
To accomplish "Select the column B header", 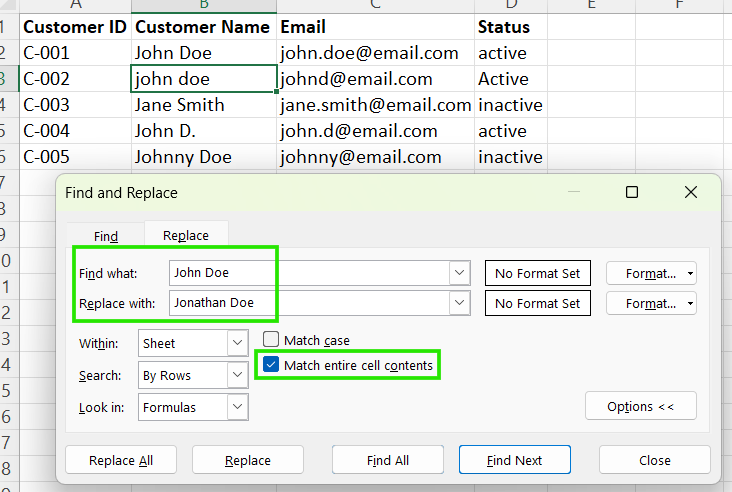I will point(204,6).
